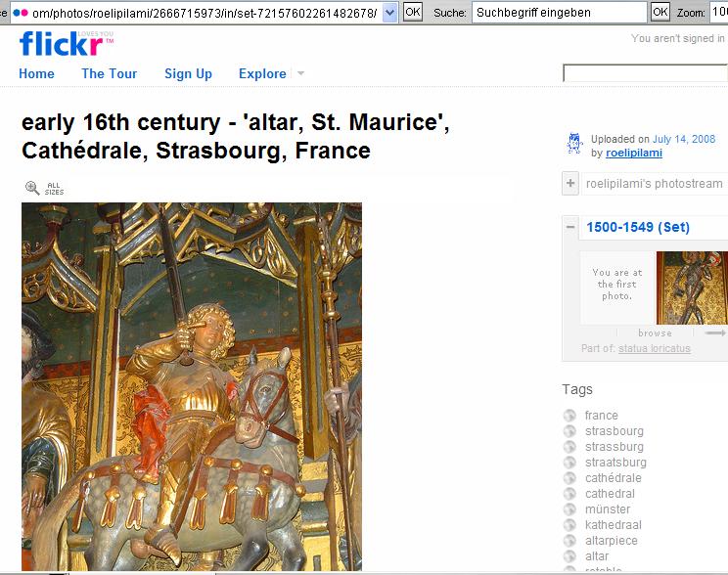Screen dimensions: 728x575
Task: Open the altar tag
Action: pyautogui.click(x=597, y=556)
